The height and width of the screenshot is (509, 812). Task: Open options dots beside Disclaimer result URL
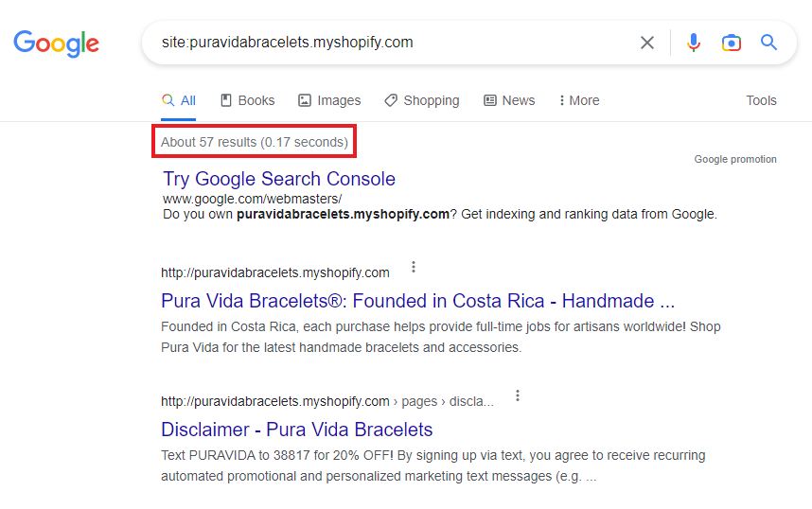pos(518,396)
